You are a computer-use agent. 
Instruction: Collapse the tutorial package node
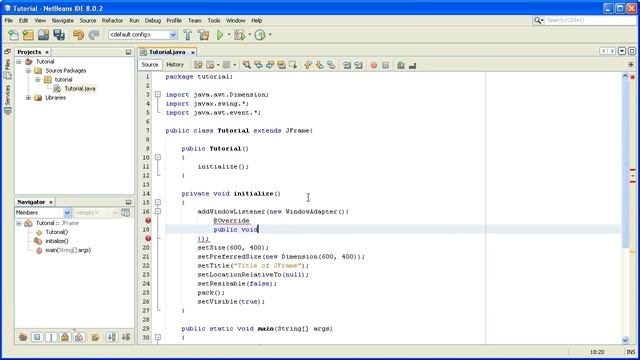38,80
